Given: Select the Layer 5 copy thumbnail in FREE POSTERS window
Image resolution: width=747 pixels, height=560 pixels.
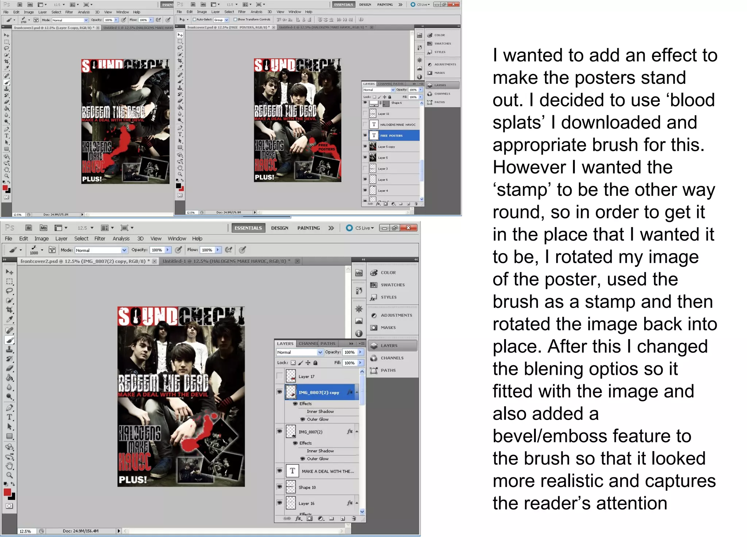Looking at the screenshot, I should tap(372, 147).
